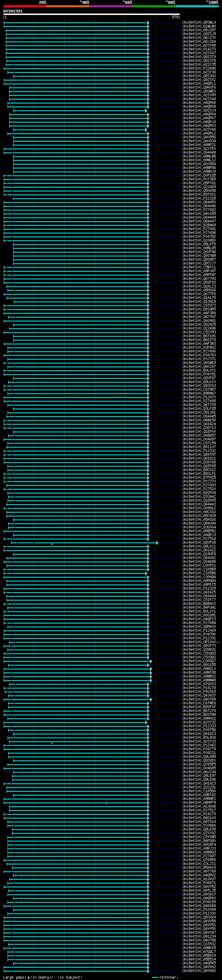
Task: Click the purple ~60% identity legend segment
Action: [111, 6]
